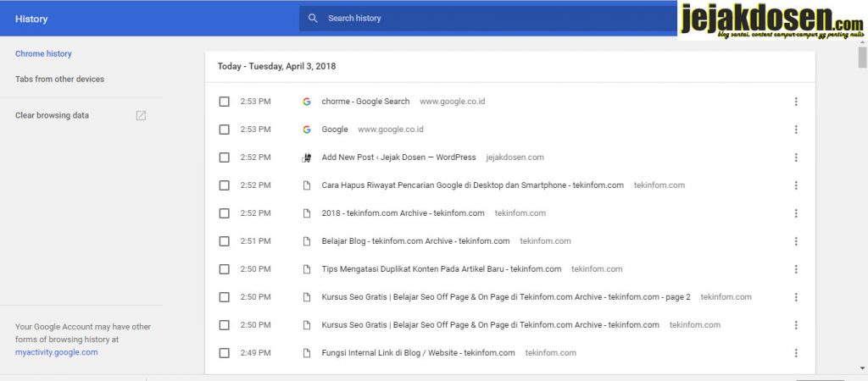Click the external link icon beside Clear browsing data
This screenshot has width=868, height=381.
coord(142,116)
